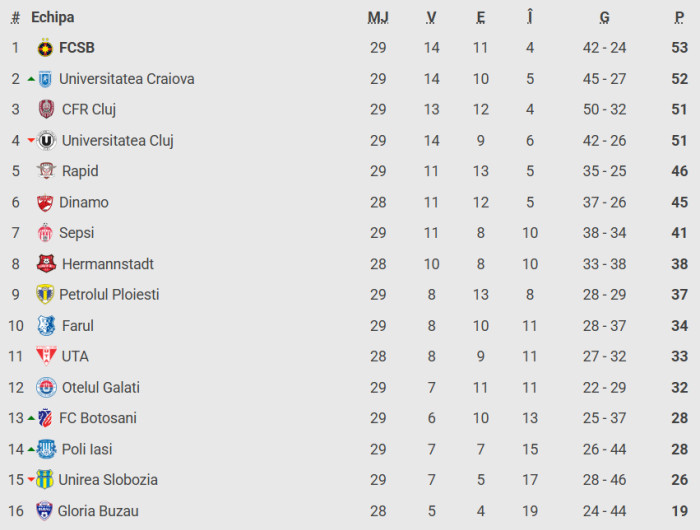Sort by the MJ column header

378,17
